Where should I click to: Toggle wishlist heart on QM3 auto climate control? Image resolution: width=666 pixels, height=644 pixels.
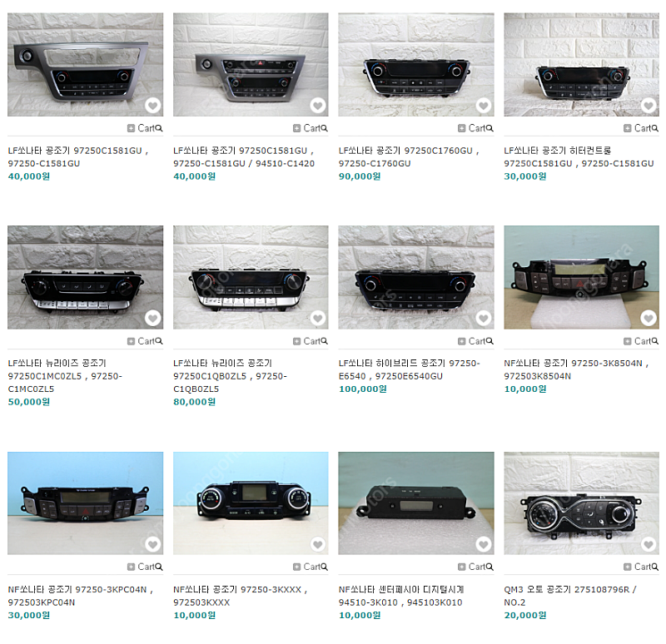[x=649, y=544]
